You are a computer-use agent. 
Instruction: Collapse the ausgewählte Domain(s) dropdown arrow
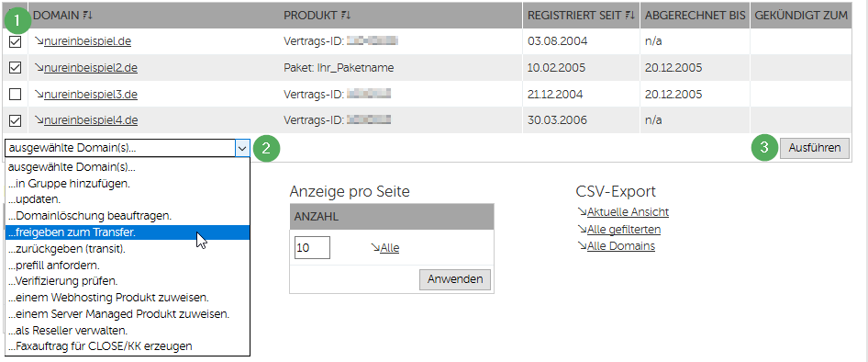pos(242,148)
